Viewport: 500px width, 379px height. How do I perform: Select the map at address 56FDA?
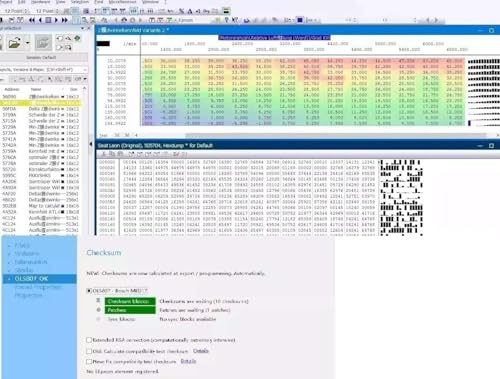pyautogui.click(x=40, y=109)
